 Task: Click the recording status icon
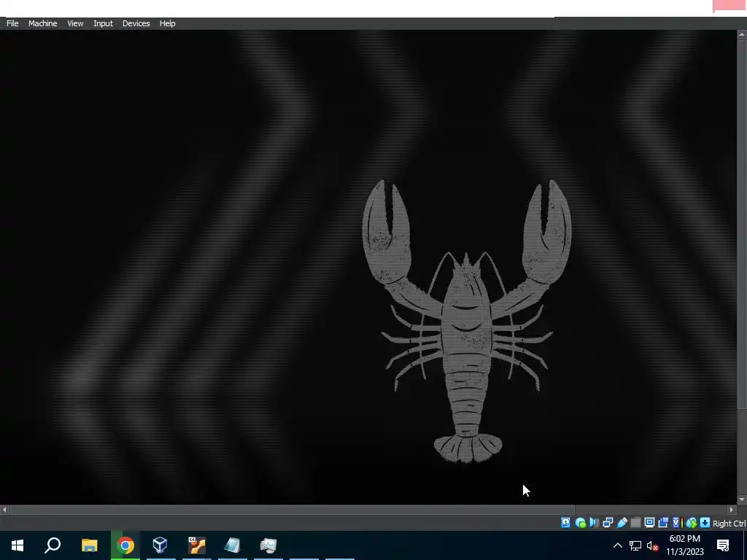pyautogui.click(x=662, y=523)
